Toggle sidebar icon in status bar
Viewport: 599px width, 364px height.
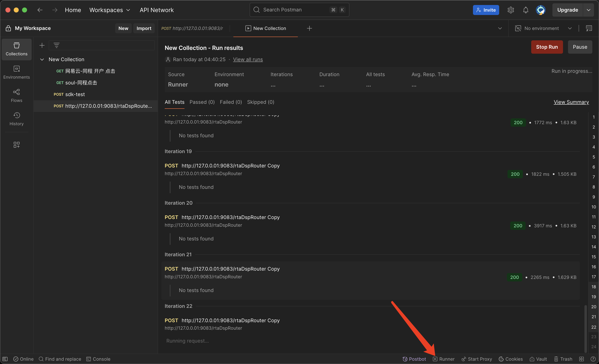5,359
